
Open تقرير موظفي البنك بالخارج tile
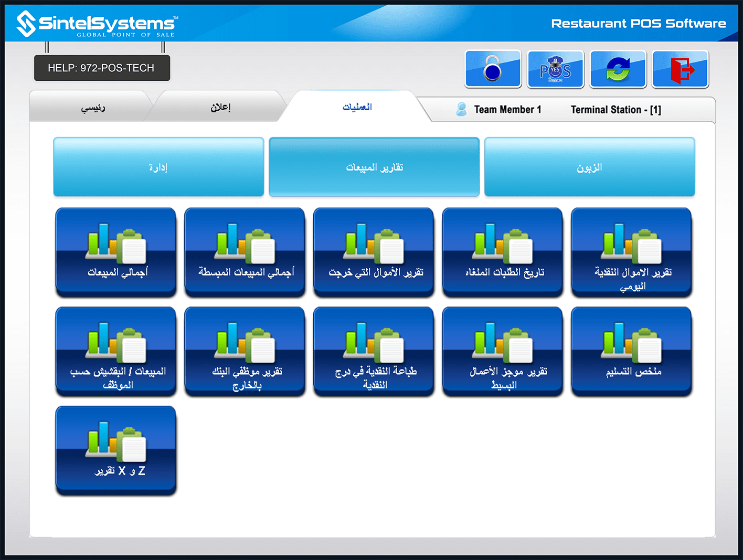click(x=245, y=352)
